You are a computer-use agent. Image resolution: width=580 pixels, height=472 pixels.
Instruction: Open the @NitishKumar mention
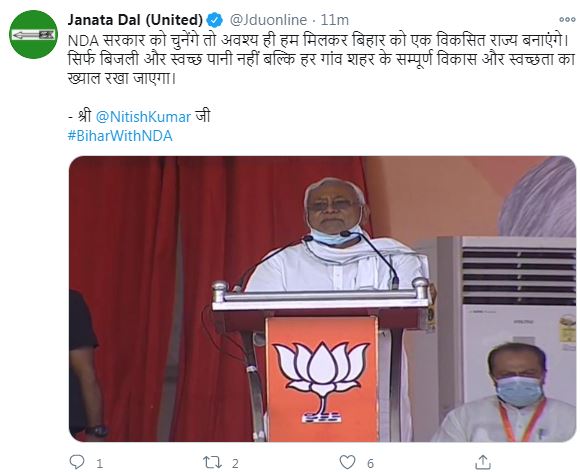(x=143, y=117)
